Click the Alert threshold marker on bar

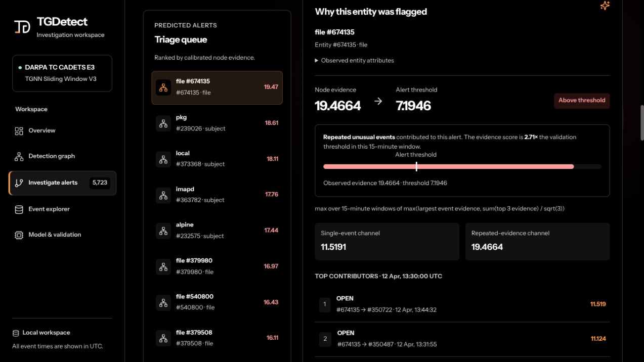click(x=416, y=166)
